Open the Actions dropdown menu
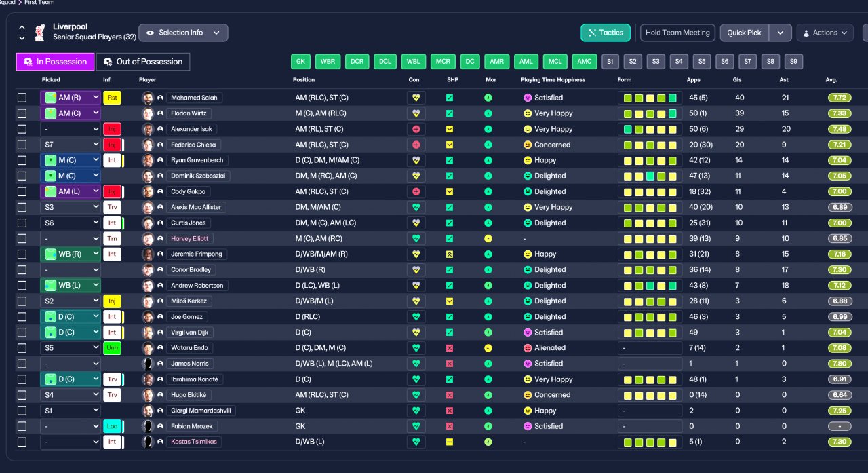This screenshot has height=473, width=868. pos(825,33)
